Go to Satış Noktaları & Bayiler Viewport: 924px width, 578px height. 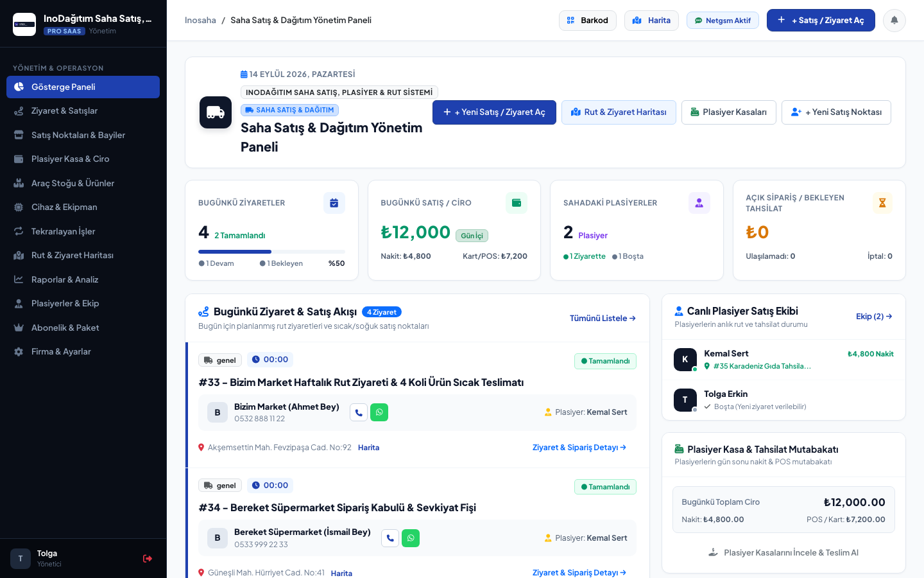click(83, 135)
